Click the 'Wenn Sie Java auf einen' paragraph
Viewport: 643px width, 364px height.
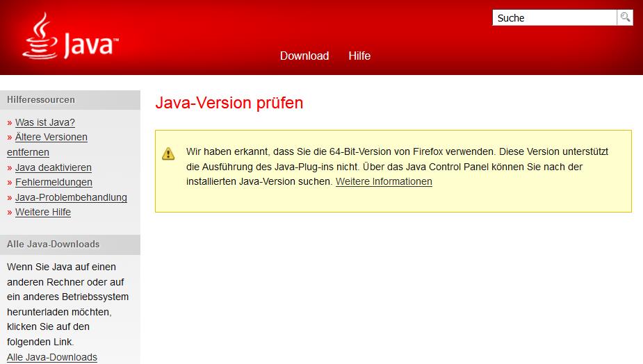click(x=67, y=304)
